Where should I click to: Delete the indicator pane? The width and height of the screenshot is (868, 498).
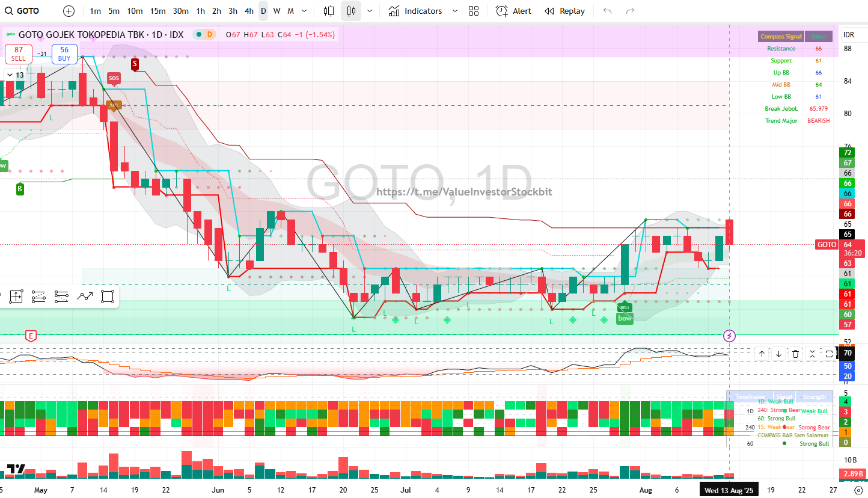795,354
